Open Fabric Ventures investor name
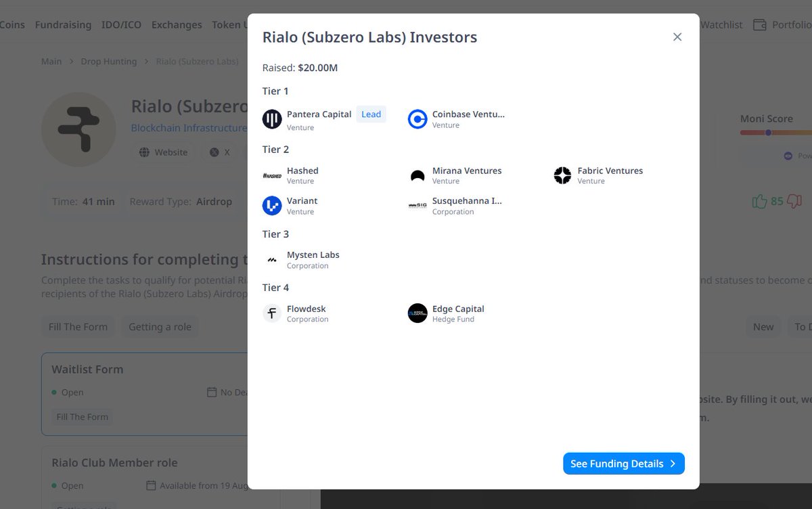812x509 pixels. point(610,171)
